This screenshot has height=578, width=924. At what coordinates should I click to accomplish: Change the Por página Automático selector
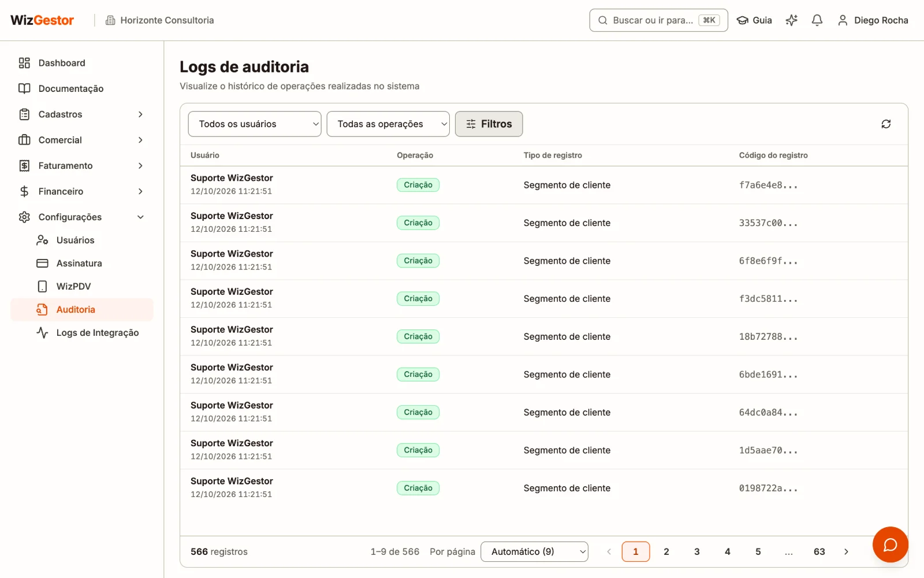coord(534,551)
